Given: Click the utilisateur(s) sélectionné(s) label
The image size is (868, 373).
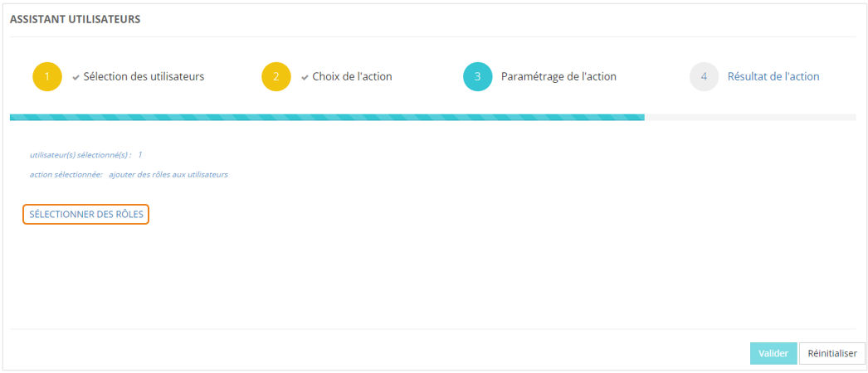Looking at the screenshot, I should (80, 155).
